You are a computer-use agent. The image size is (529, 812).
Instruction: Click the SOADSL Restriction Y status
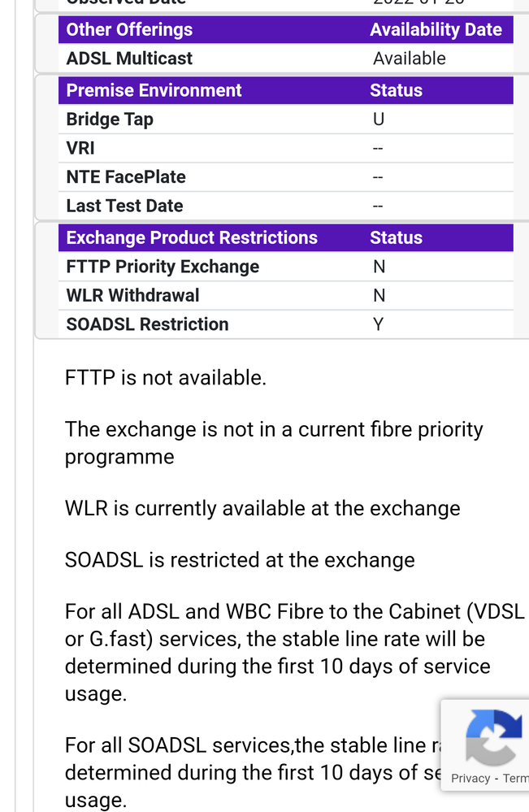379,324
